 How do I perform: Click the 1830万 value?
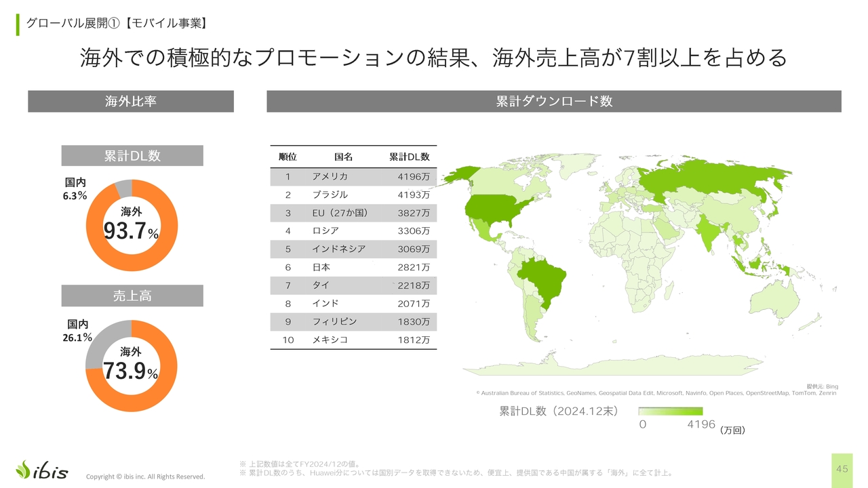click(x=414, y=321)
